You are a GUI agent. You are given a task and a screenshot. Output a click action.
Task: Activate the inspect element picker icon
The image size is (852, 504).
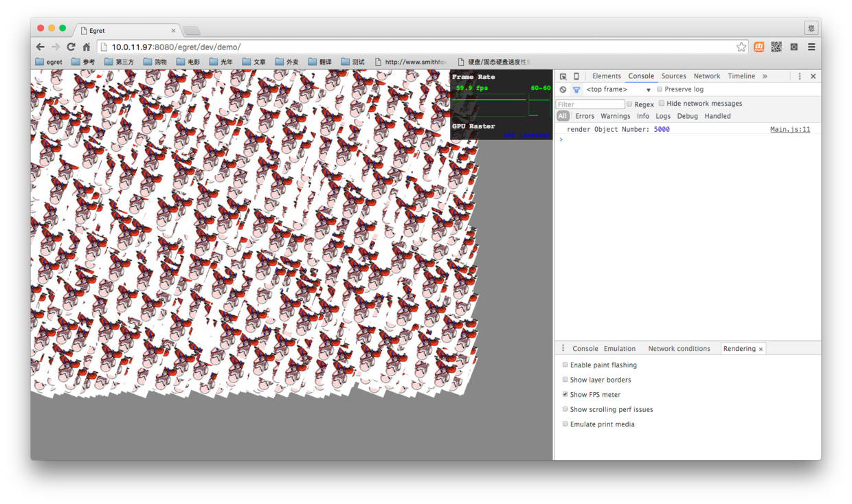click(x=563, y=76)
